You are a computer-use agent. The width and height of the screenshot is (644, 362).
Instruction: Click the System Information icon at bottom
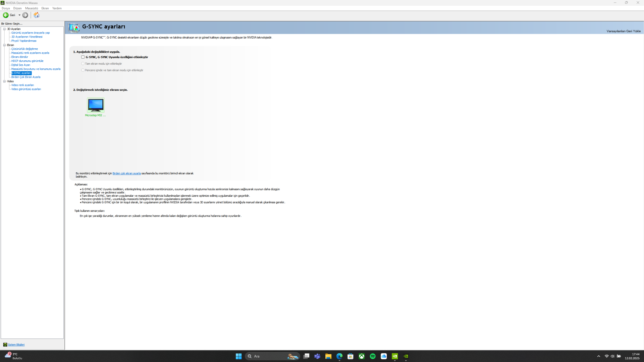[x=5, y=345]
